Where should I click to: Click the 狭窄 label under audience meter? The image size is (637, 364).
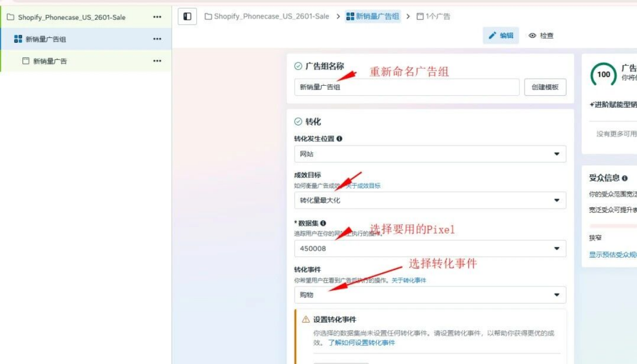point(595,238)
